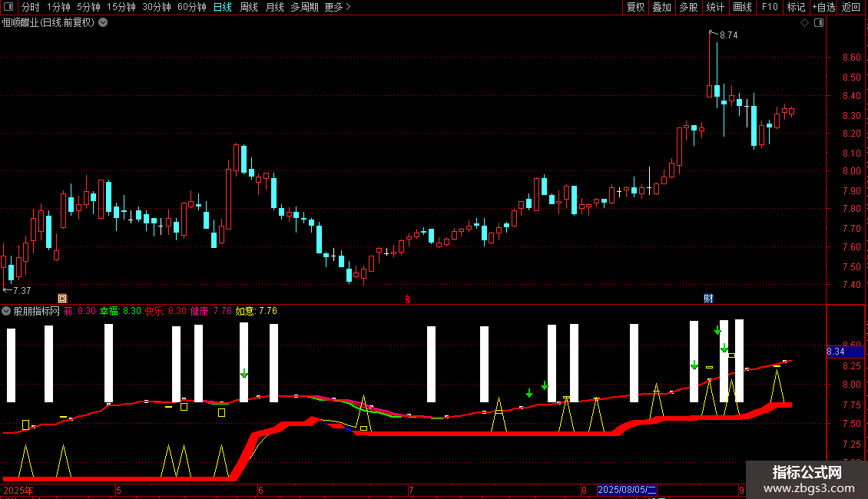
Task: Switch to 周线 weekly chart tab
Action: [x=249, y=7]
